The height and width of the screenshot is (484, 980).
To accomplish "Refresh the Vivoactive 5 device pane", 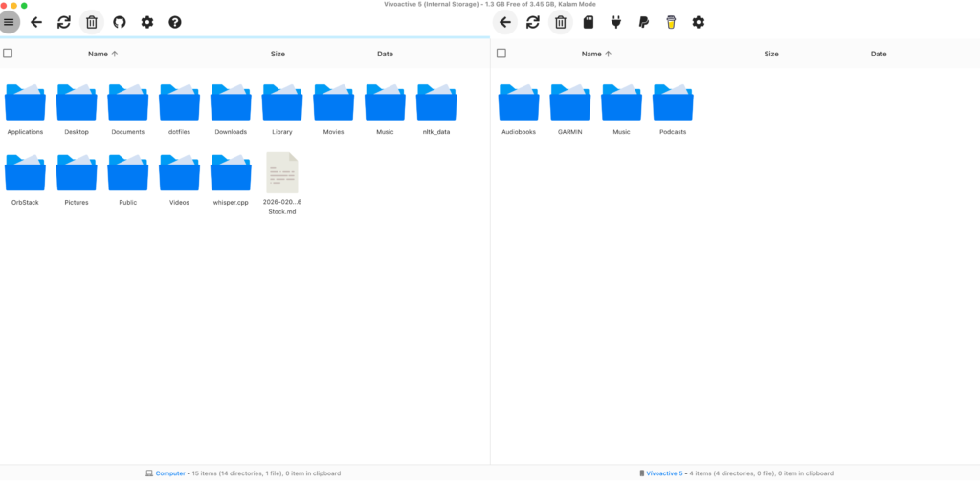I will (533, 22).
